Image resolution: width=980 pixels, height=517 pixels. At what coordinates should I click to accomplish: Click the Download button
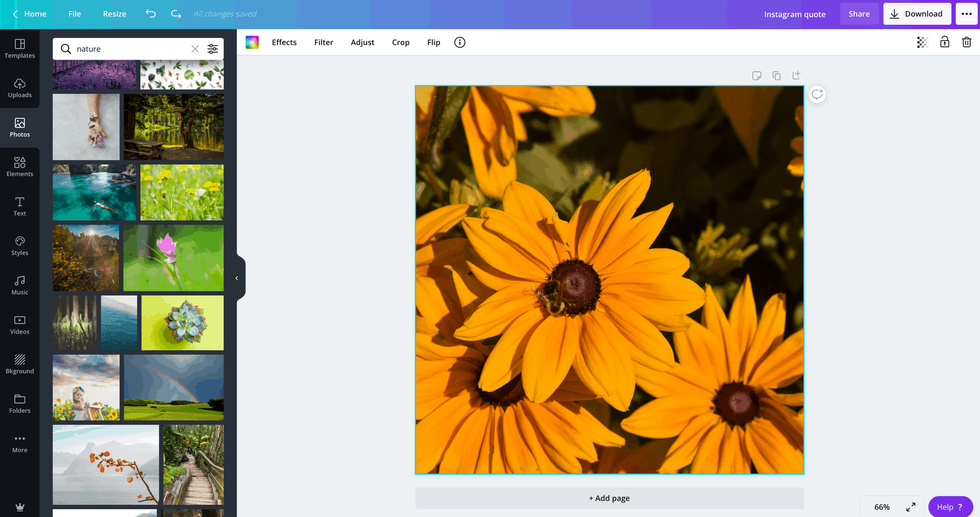point(917,14)
